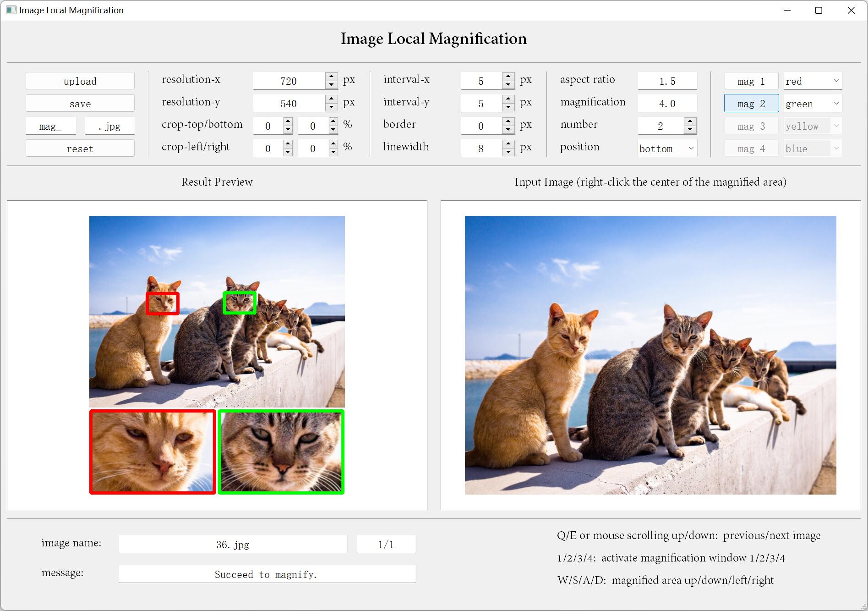
Task: Increase crop-right percentage up arrow
Action: [333, 144]
